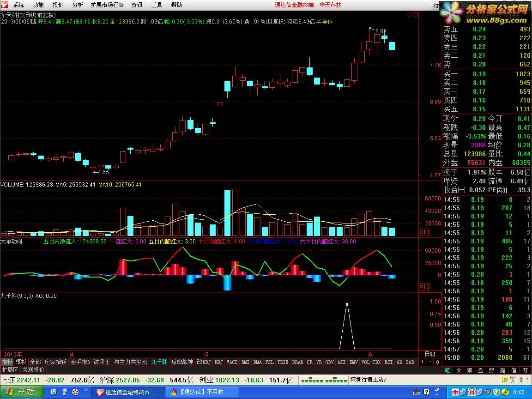Click the show desktop quick launch icon
Viewport: 532px width, 399px height.
pos(65,392)
